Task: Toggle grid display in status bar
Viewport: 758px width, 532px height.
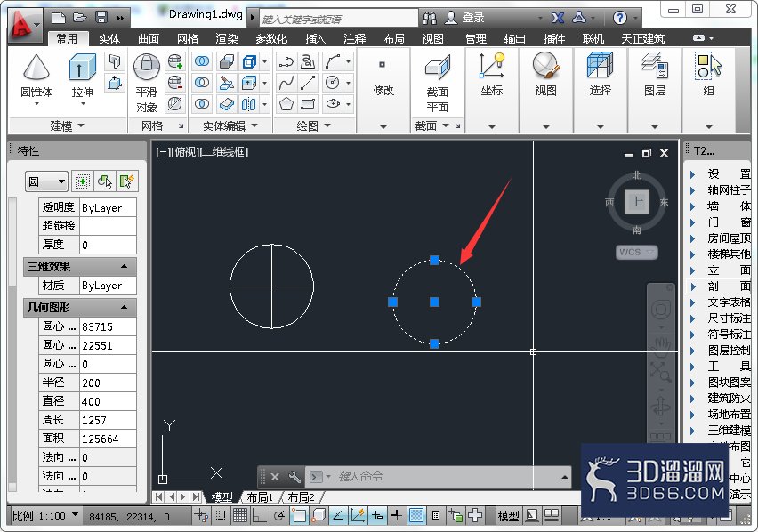Action: [240, 516]
